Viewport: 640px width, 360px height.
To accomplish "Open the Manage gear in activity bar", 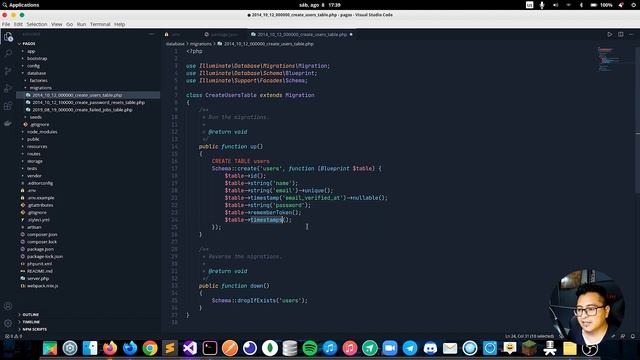I will [x=8, y=323].
